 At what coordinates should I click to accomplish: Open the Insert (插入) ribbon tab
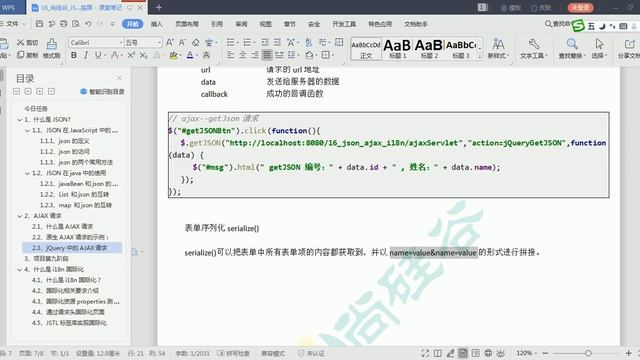pyautogui.click(x=157, y=24)
